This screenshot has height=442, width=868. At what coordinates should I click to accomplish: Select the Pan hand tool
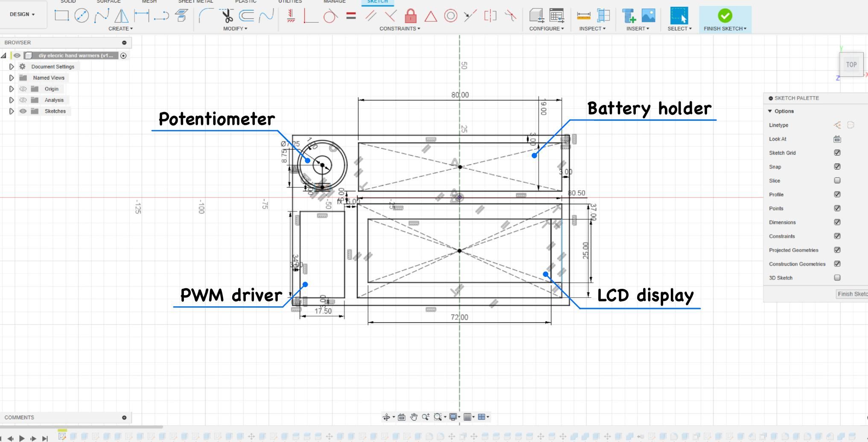pos(414,417)
